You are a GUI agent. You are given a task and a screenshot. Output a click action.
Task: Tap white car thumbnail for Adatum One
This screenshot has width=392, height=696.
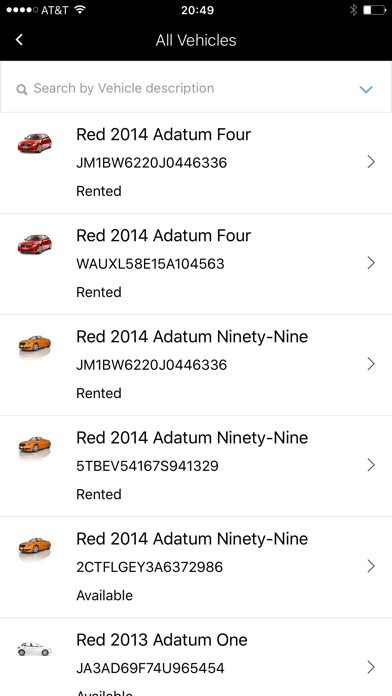(x=35, y=649)
